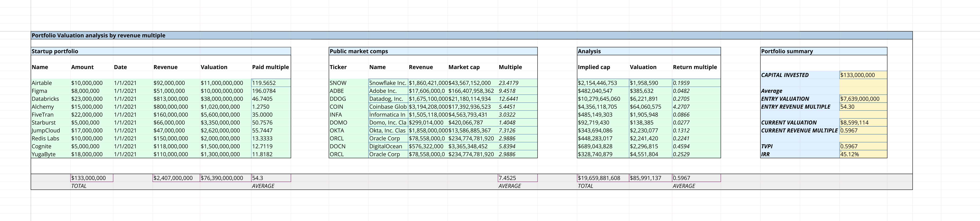Select Domo revenue $299,014,000
Viewport: 980px width, 221px height.
point(428,123)
